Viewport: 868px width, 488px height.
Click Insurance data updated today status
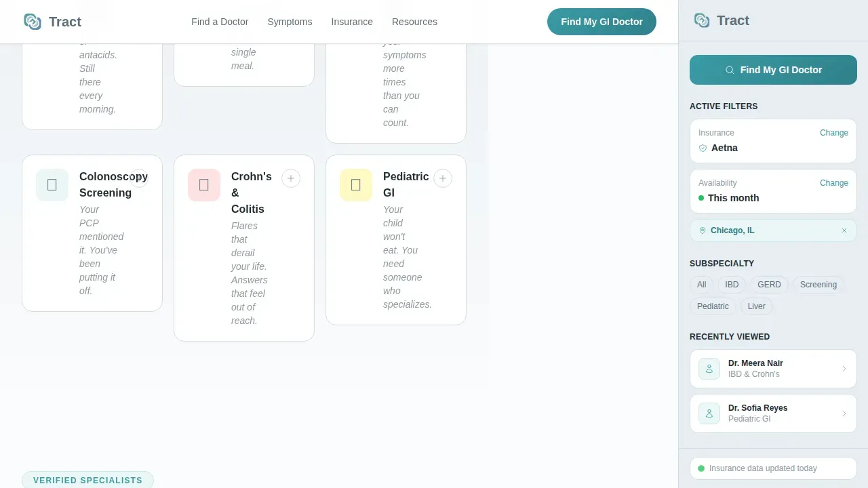[773, 468]
